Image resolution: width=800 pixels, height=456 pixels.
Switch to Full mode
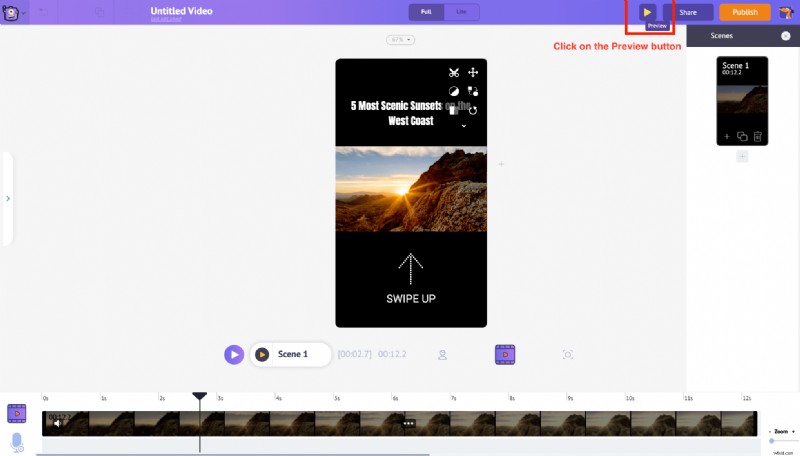[x=426, y=12]
